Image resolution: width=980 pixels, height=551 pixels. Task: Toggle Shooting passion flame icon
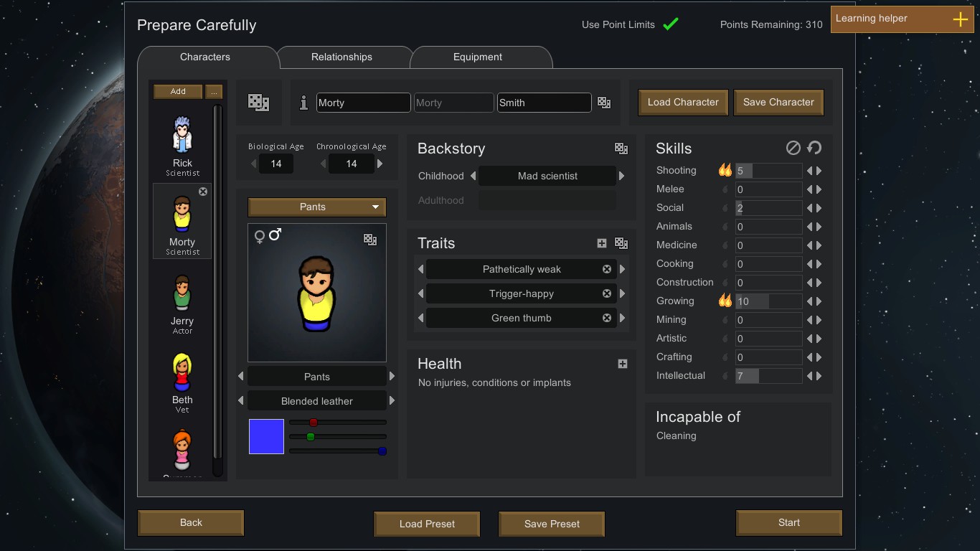click(x=725, y=171)
